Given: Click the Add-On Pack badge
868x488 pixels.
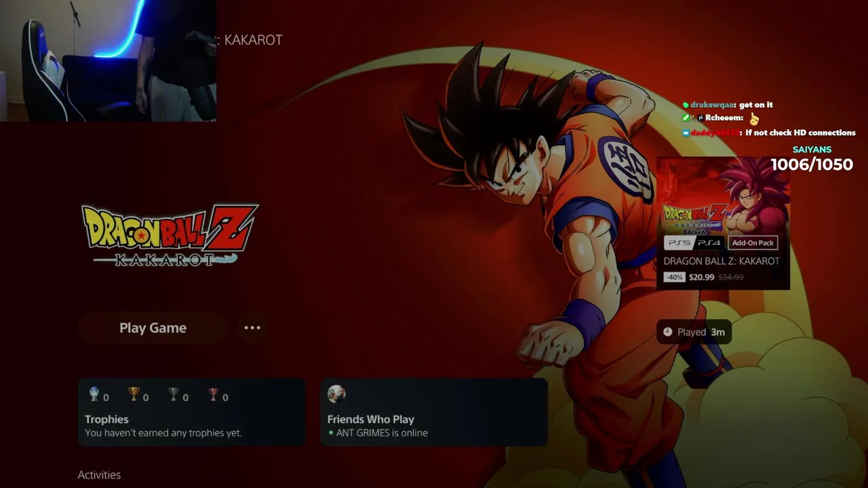Looking at the screenshot, I should tap(753, 243).
